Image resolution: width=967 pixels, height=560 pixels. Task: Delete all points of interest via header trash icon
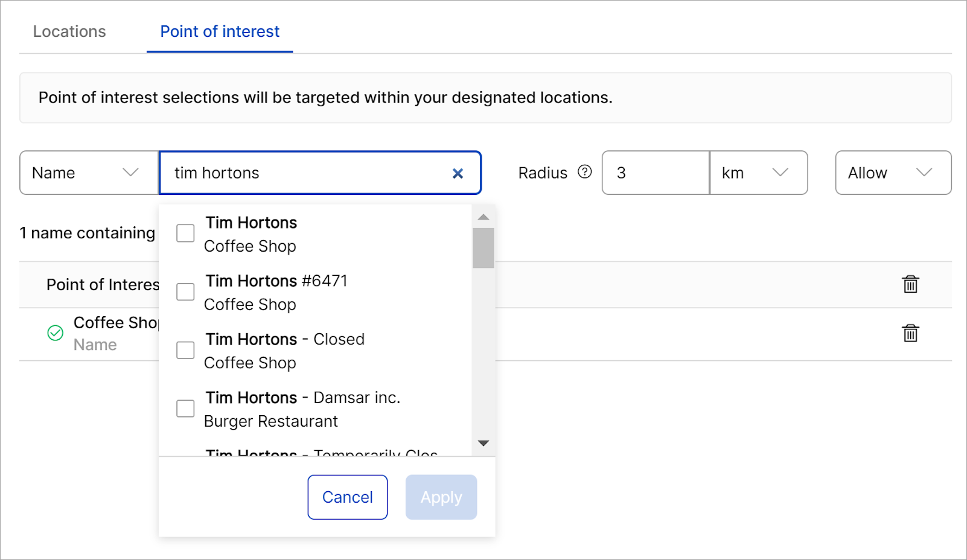tap(910, 284)
